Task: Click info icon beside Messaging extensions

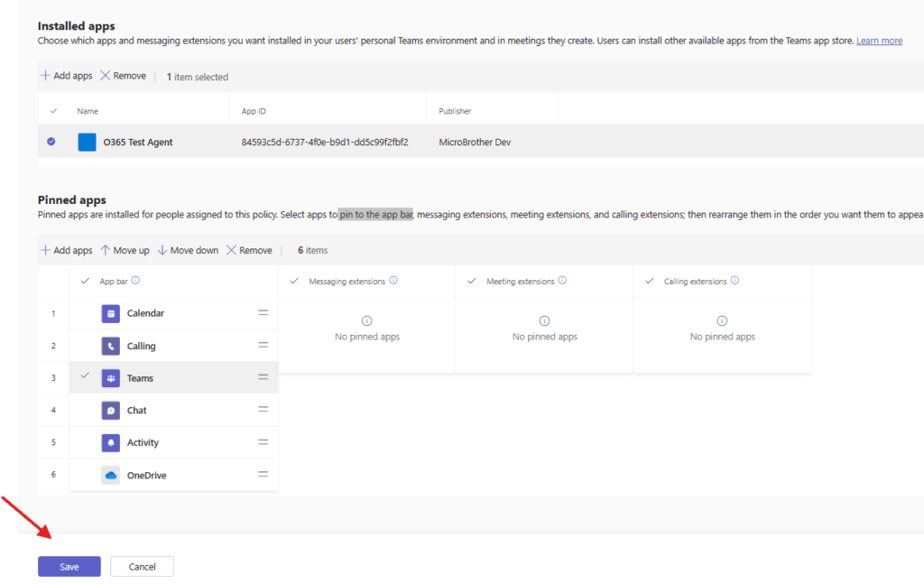Action: [x=393, y=281]
